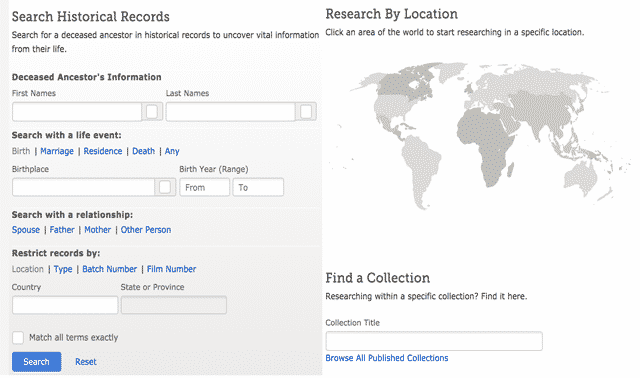
Task: Click the Country input field
Action: pos(65,305)
